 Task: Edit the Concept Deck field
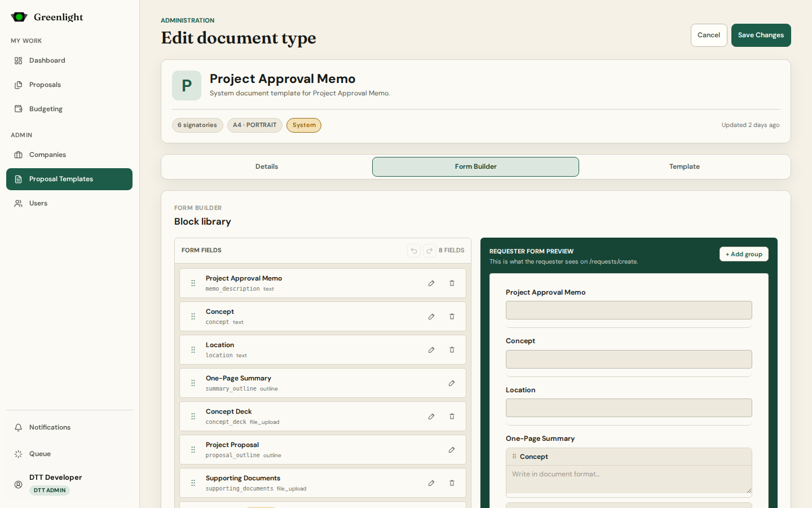coord(431,417)
